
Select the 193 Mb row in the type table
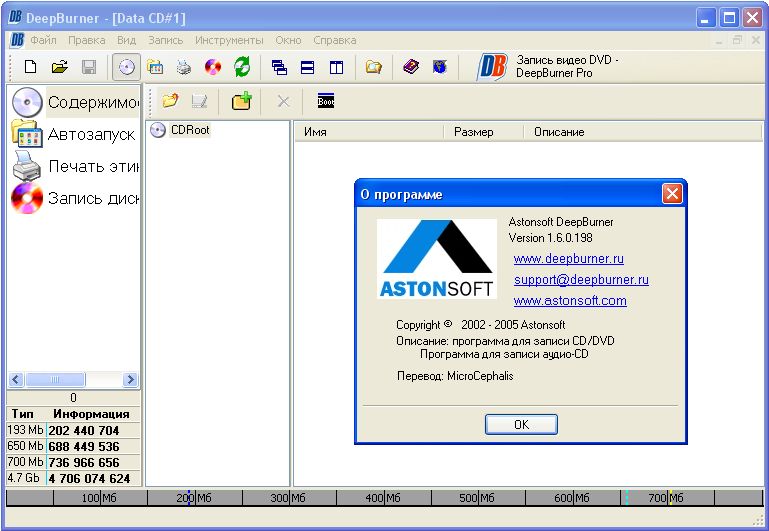(74, 430)
